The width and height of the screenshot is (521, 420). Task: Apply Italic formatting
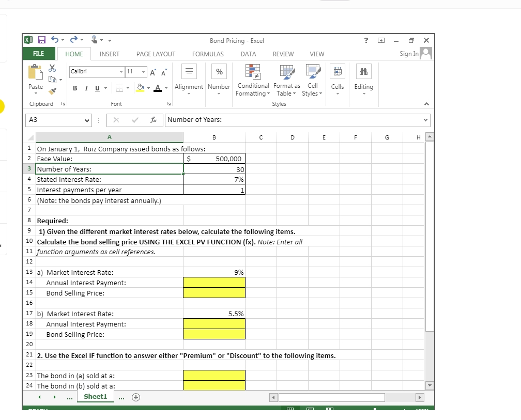pyautogui.click(x=86, y=88)
